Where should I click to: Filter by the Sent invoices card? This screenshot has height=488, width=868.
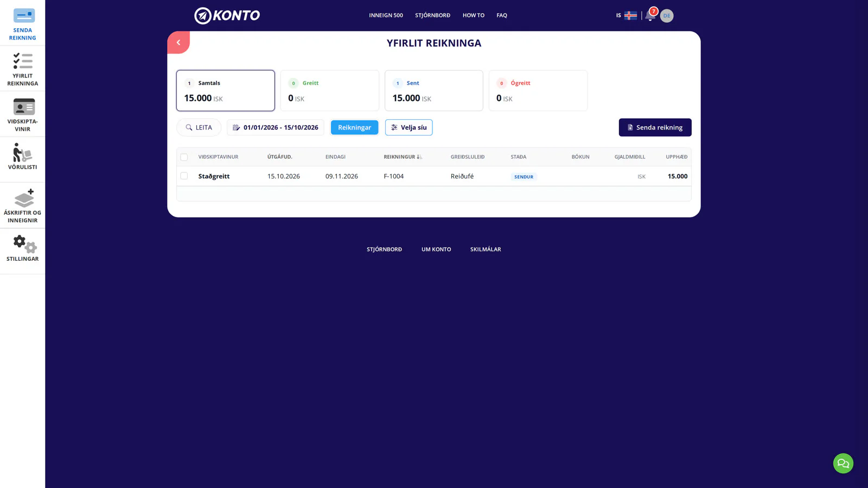pyautogui.click(x=433, y=91)
